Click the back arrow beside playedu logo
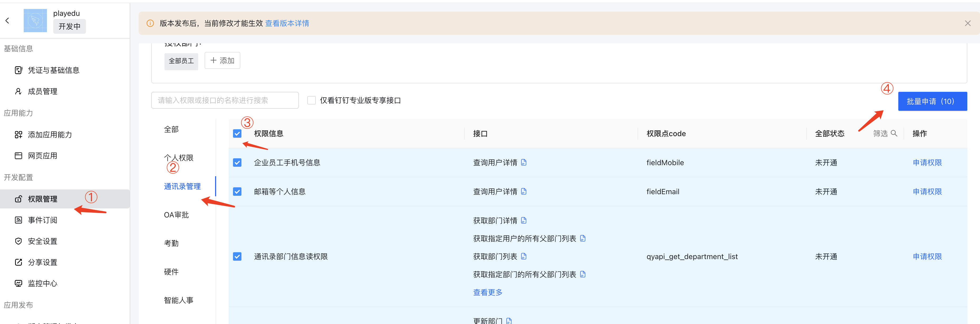The width and height of the screenshot is (980, 324). pyautogui.click(x=7, y=21)
